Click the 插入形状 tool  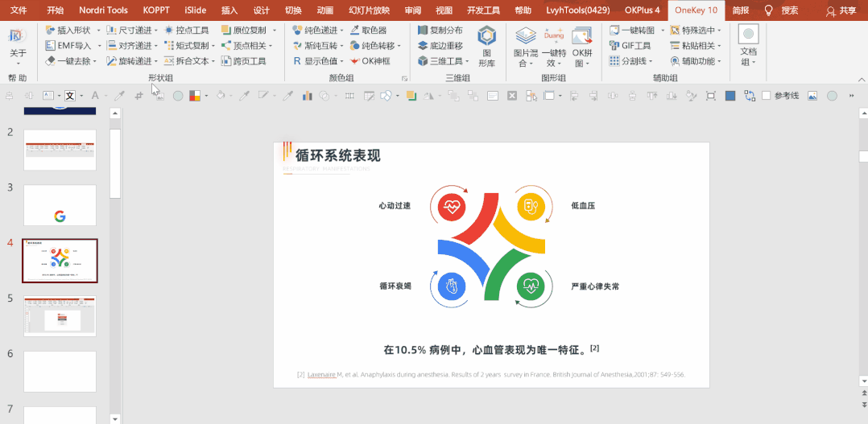(x=68, y=31)
